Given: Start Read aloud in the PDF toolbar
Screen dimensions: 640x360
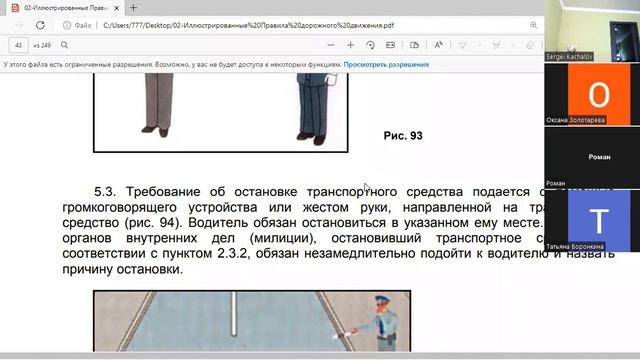Looking at the screenshot, I should 438,45.
